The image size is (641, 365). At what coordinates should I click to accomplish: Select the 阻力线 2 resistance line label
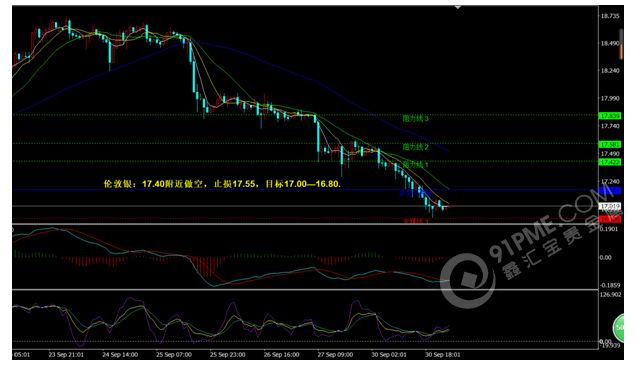415,147
